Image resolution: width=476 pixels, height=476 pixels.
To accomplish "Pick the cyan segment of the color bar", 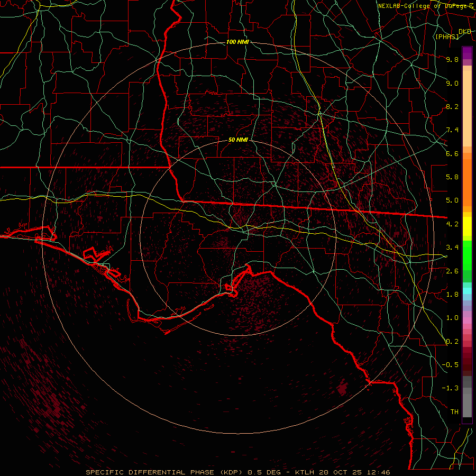I will tap(467, 291).
